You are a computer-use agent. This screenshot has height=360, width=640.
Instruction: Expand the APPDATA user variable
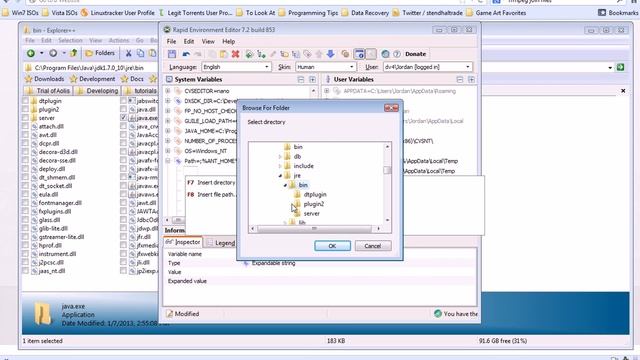(327, 91)
